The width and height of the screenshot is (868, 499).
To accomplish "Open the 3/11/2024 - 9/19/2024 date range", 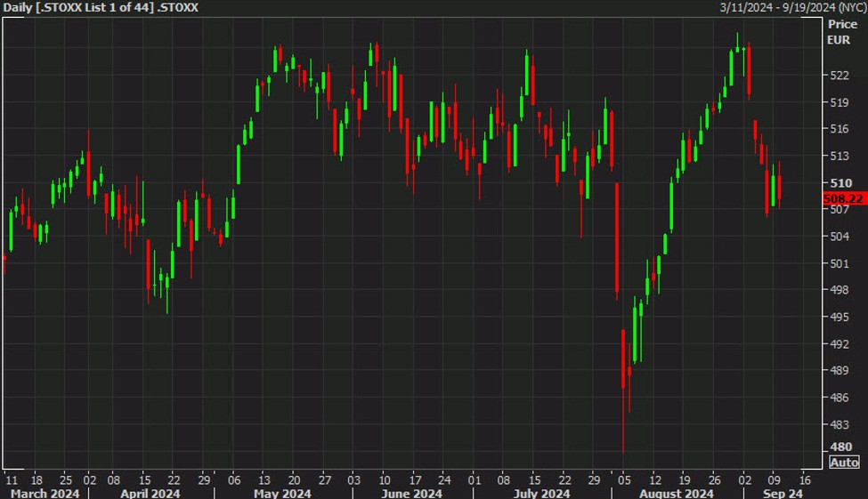I will 792,8.
